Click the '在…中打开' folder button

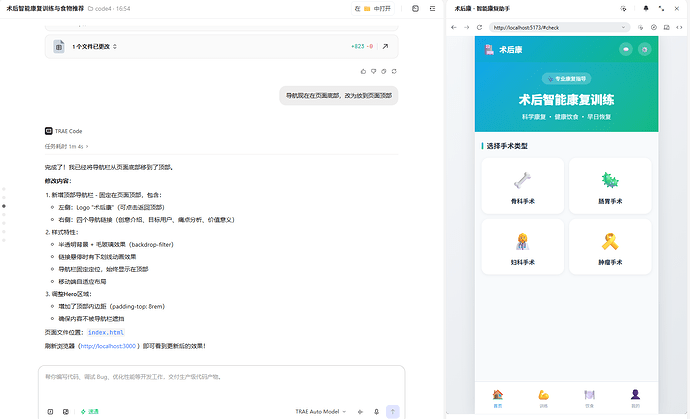click(373, 8)
